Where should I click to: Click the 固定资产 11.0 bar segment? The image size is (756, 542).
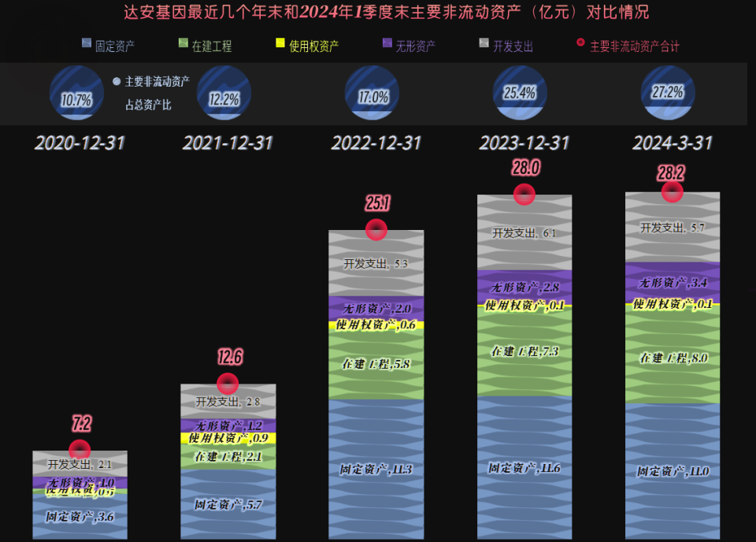tap(673, 471)
